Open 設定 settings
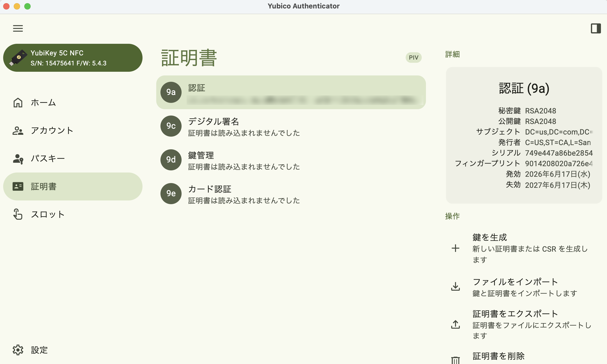607x364 pixels. click(73, 350)
